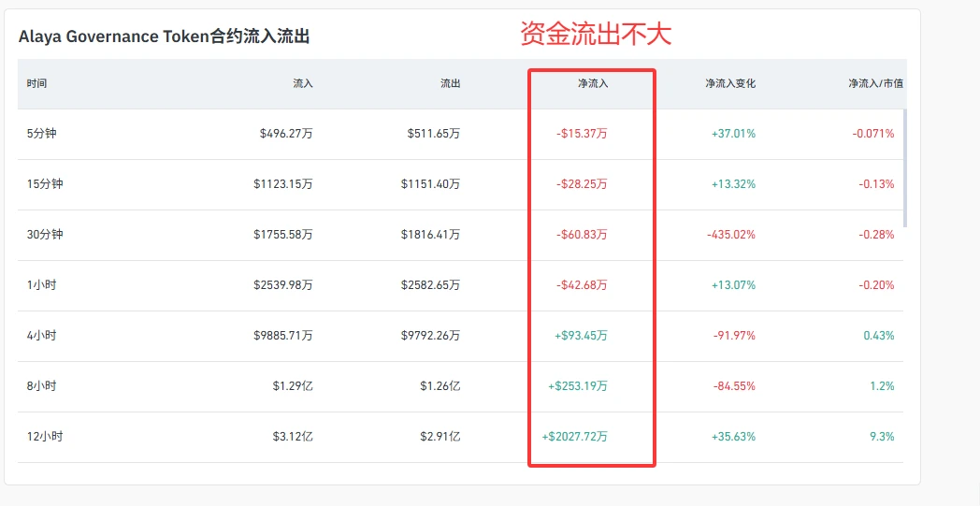Select the 8小时 row label
This screenshot has width=980, height=506.
pos(41,386)
